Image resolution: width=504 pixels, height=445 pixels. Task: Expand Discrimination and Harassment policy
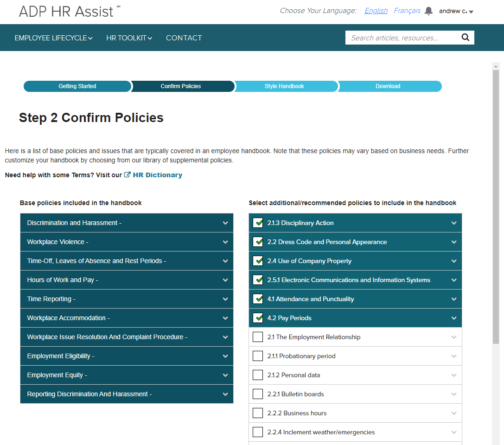225,223
